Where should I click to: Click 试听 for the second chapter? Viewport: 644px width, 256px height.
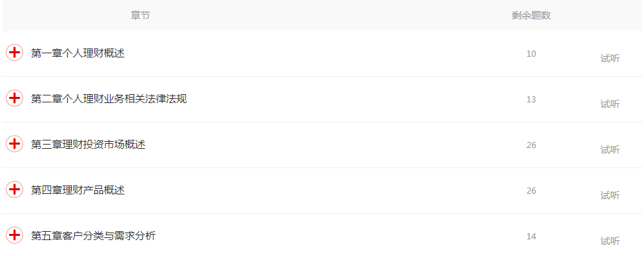click(610, 104)
